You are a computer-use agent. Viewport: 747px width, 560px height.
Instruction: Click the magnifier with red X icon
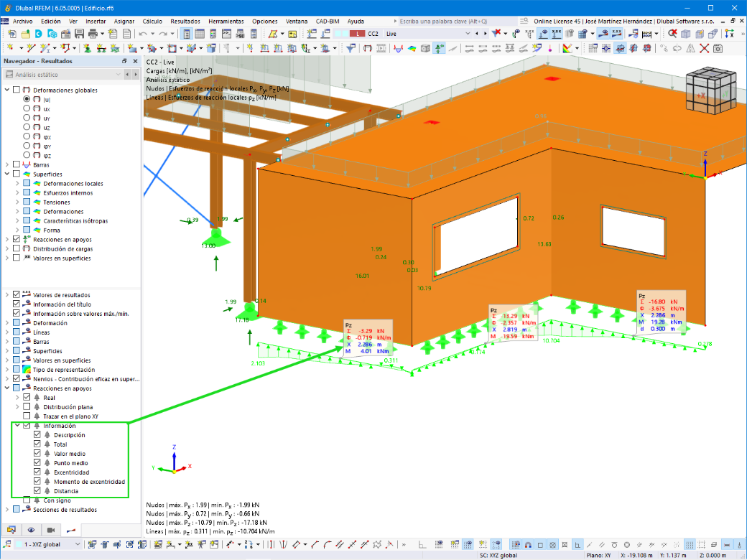click(x=672, y=33)
